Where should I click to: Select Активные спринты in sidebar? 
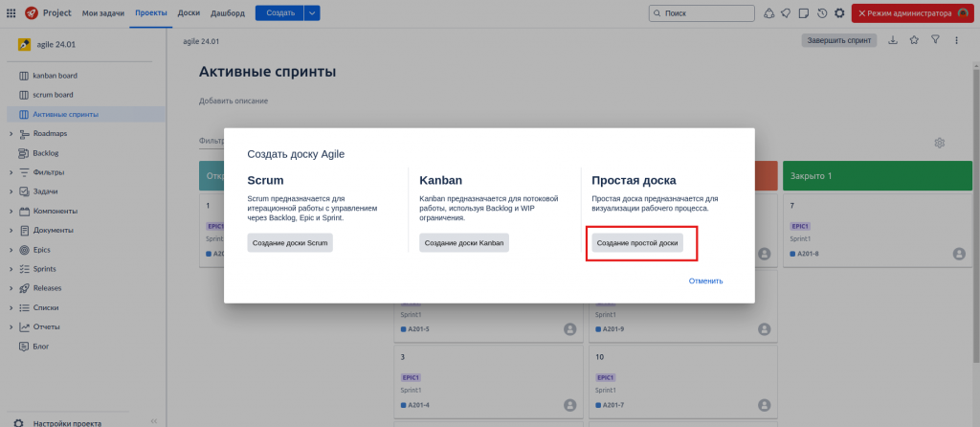[x=86, y=114]
